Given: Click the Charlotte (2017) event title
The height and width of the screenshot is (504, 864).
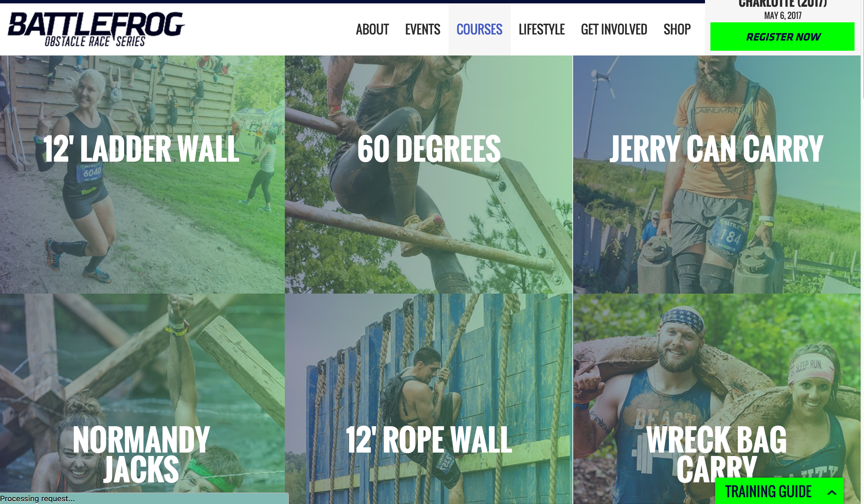Looking at the screenshot, I should point(783,4).
